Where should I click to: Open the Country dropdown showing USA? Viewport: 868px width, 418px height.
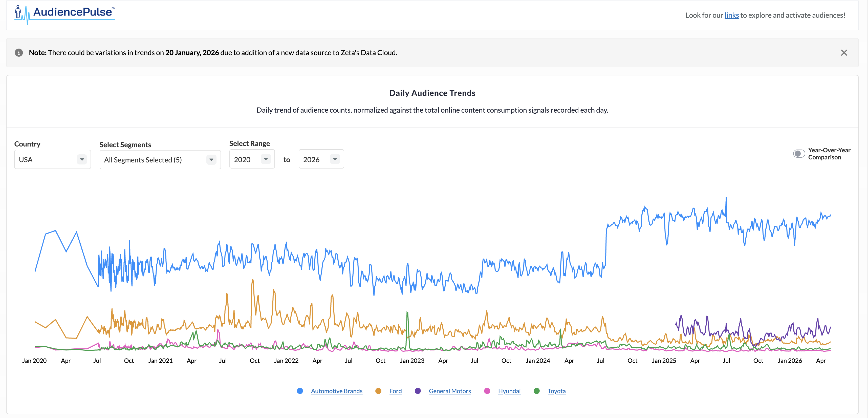click(x=53, y=159)
